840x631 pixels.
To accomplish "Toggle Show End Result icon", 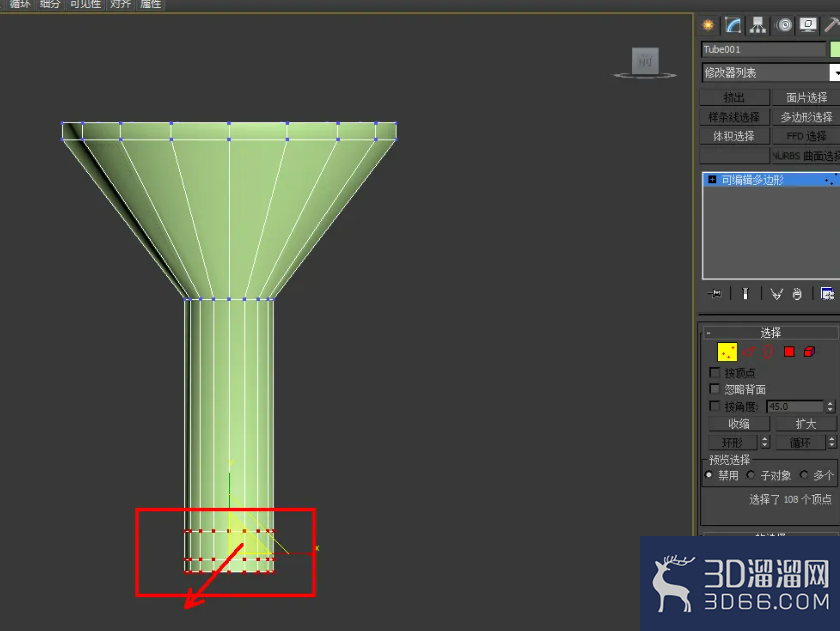I will (x=745, y=294).
